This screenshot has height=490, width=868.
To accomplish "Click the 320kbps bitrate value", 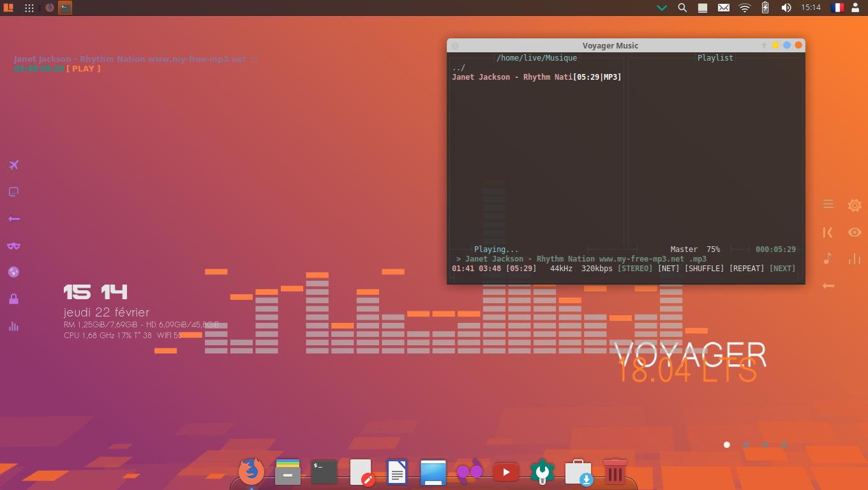I will click(x=597, y=269).
